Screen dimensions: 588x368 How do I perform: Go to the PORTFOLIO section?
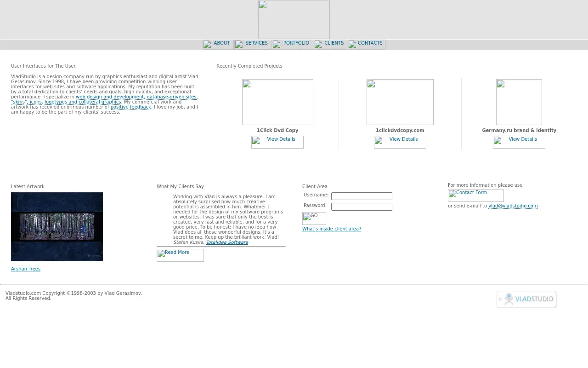pos(292,44)
